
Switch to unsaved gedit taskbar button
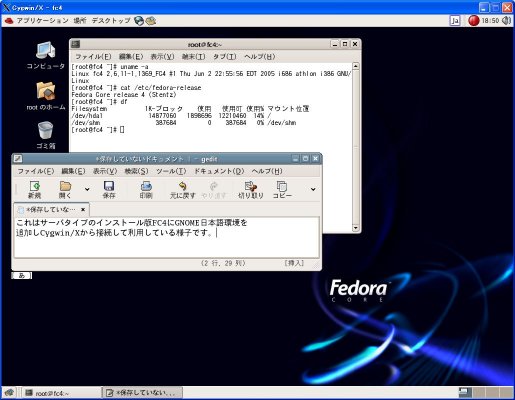point(143,393)
